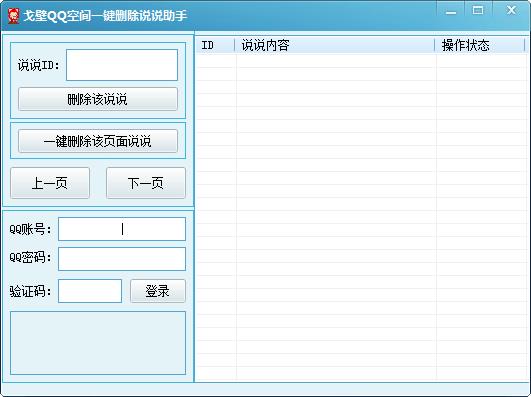
Task: Click the QQ账号: label
Action: pos(30,229)
